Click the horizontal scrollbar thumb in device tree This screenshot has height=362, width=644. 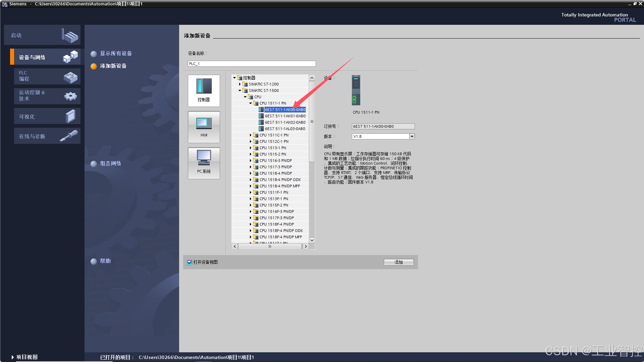pyautogui.click(x=270, y=246)
